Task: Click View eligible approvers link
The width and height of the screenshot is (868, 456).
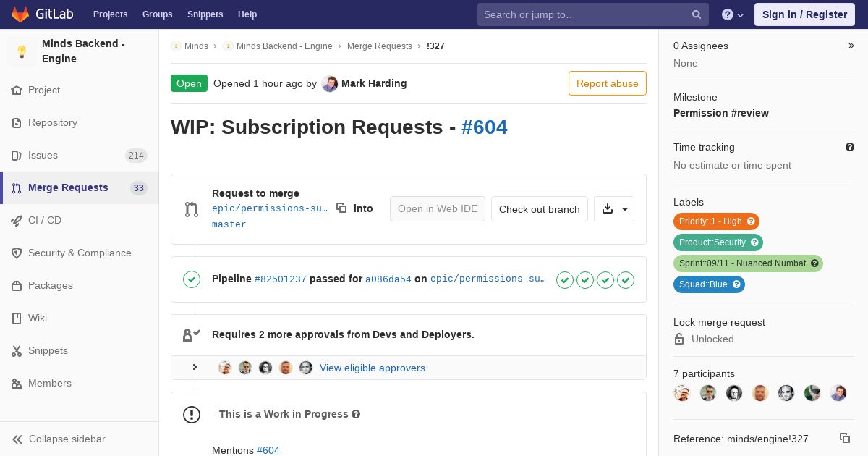Action: 373,368
